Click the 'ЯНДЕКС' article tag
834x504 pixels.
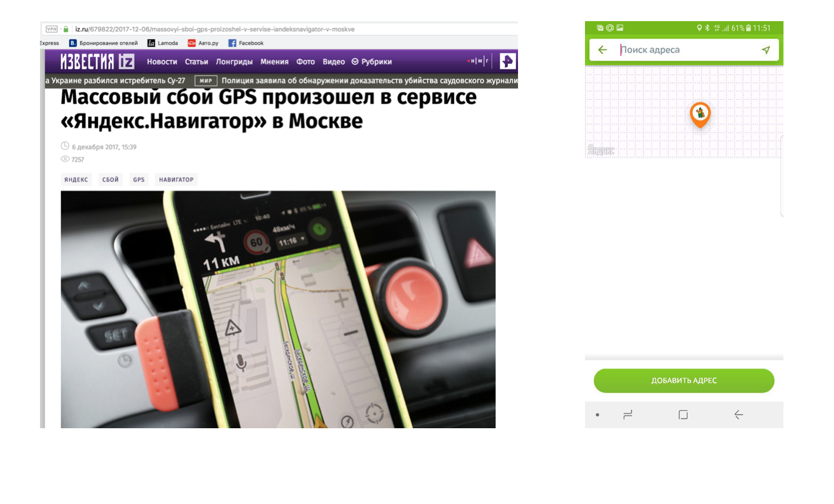point(76,180)
